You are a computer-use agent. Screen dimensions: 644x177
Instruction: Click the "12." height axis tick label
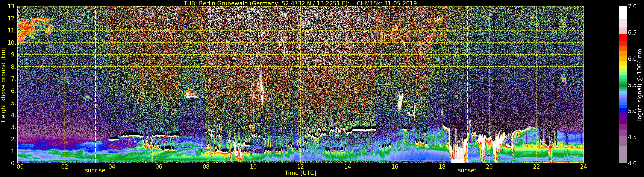(12, 18)
